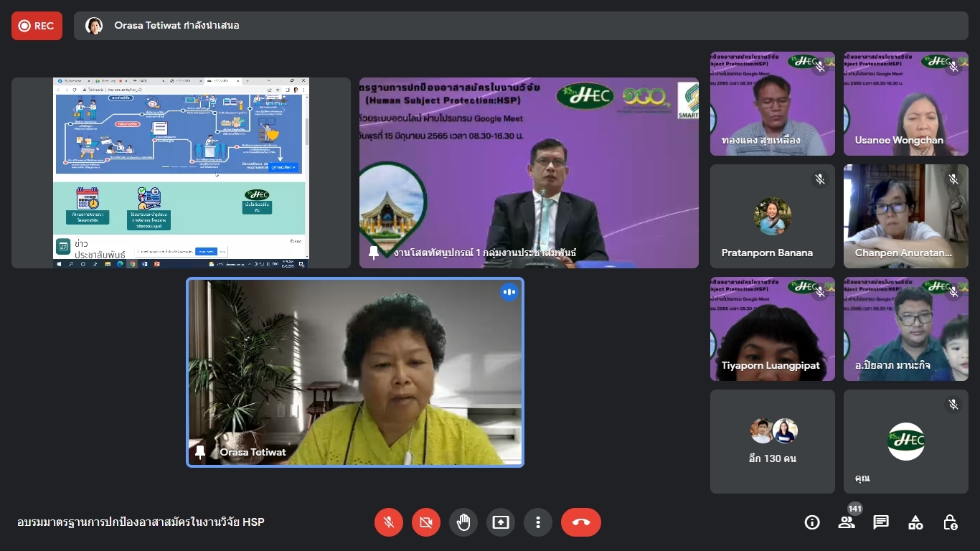Click the red REC recording indicator
This screenshot has height=551, width=980.
pyautogui.click(x=37, y=26)
